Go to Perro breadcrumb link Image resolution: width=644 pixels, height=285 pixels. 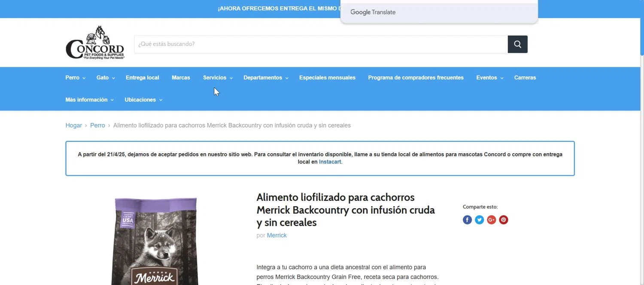coord(97,125)
